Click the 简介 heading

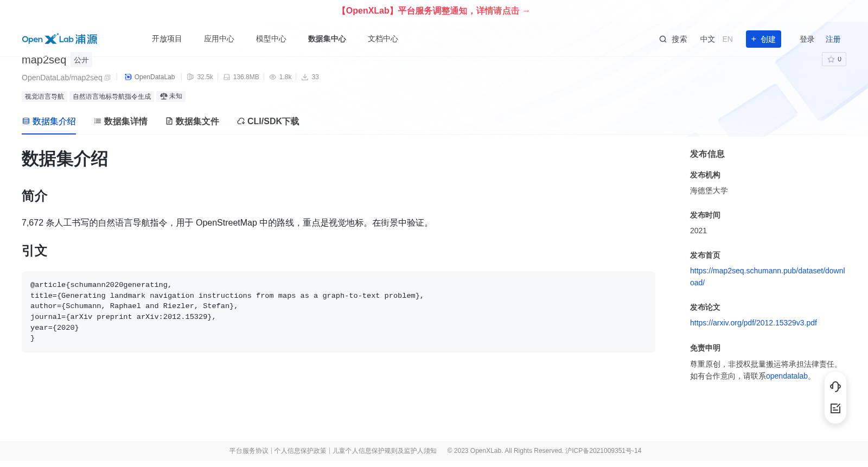(x=35, y=196)
